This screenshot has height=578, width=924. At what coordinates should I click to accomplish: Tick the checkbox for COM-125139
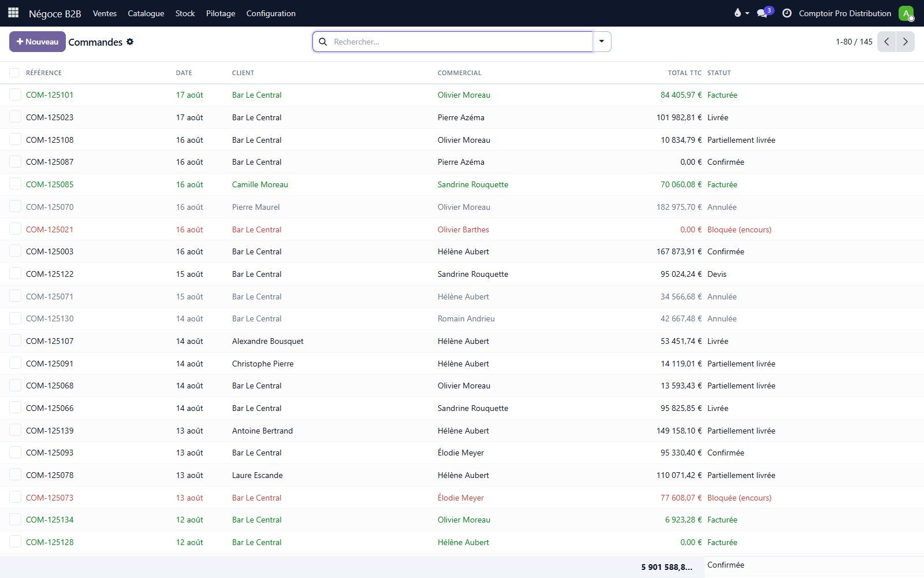click(15, 431)
